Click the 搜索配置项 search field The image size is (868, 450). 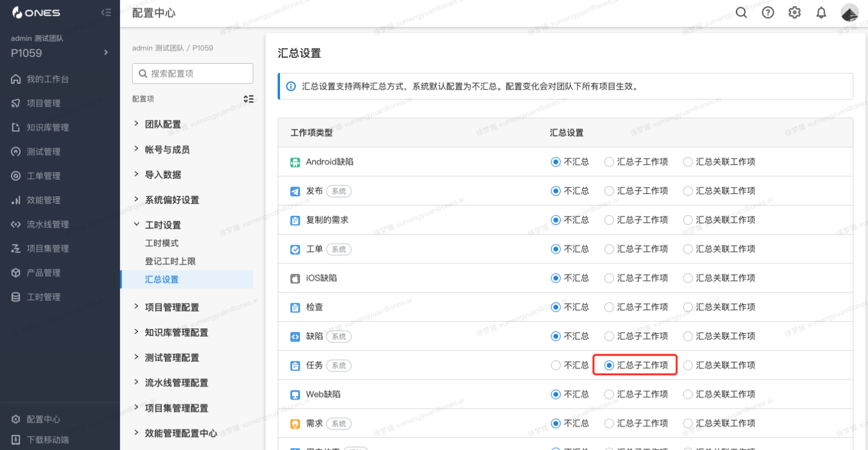coord(192,74)
